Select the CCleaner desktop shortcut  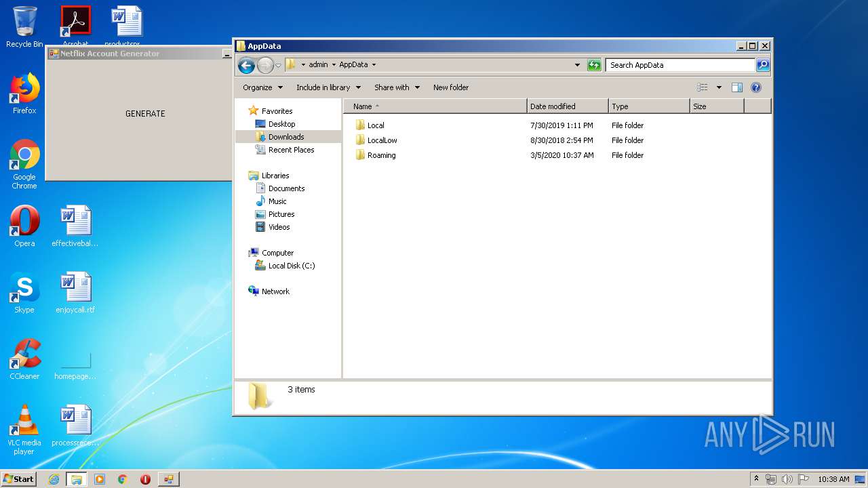[x=24, y=359]
